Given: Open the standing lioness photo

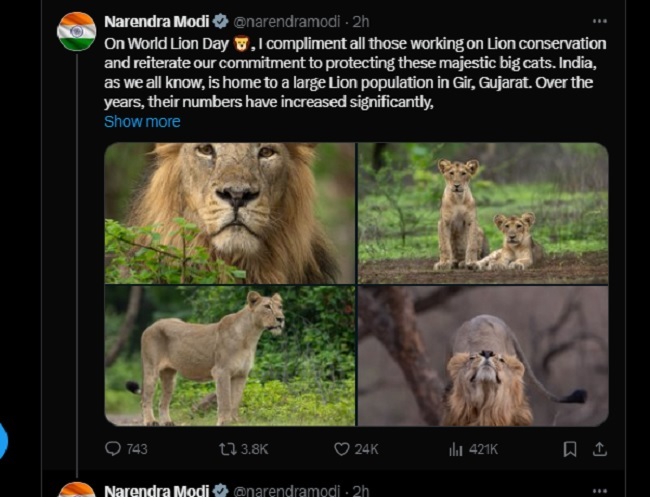Looking at the screenshot, I should click(230, 356).
